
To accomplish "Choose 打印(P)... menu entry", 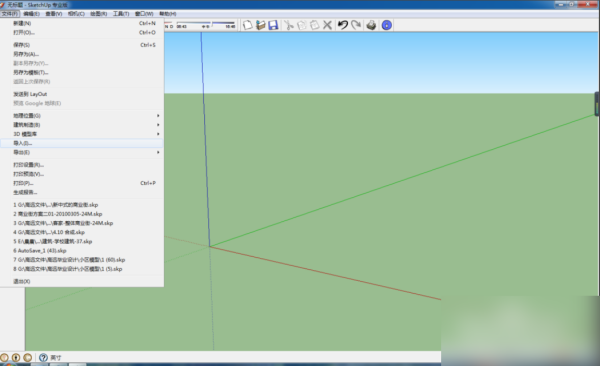I will (82, 183).
